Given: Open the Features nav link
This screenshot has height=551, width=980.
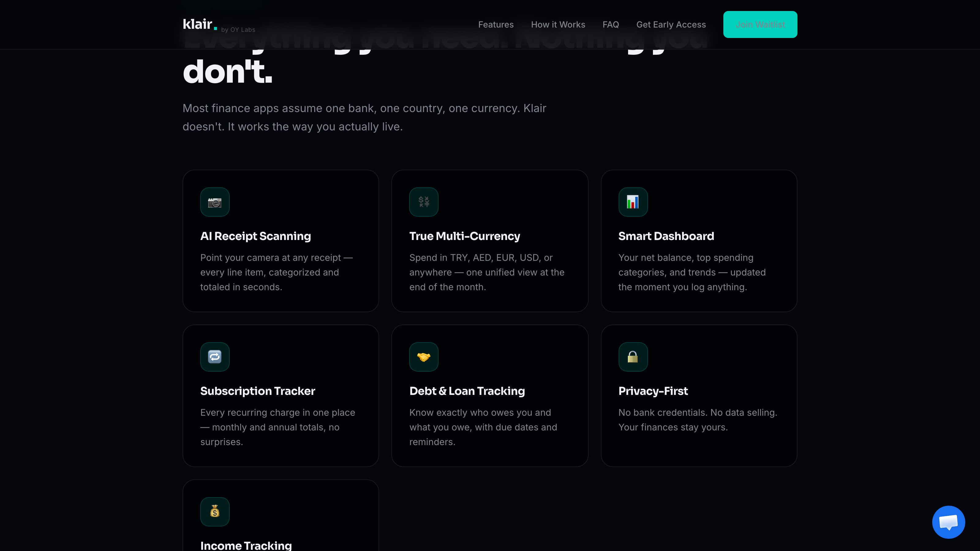Looking at the screenshot, I should pyautogui.click(x=496, y=24).
